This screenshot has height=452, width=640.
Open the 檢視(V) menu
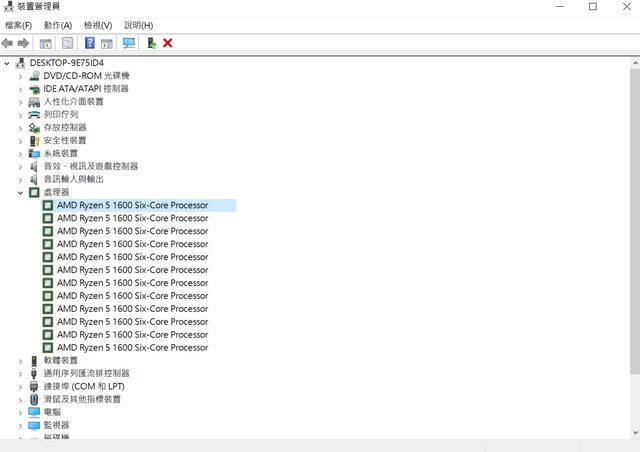pos(98,25)
